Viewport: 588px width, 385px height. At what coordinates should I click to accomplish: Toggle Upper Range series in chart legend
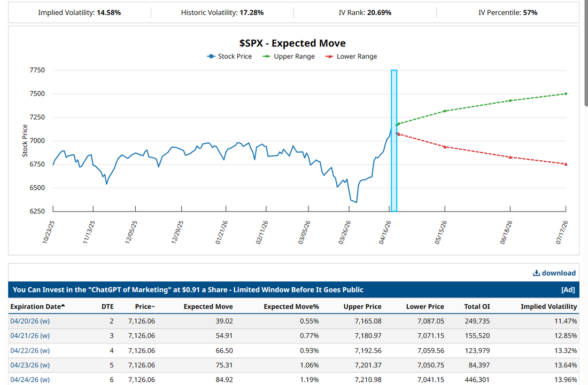point(289,57)
